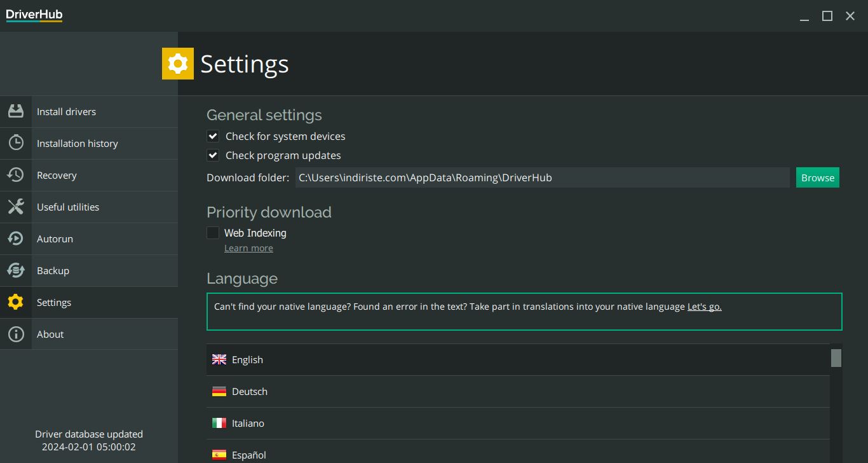The image size is (868, 463).
Task: Click the Backup sidebar icon
Action: point(16,270)
